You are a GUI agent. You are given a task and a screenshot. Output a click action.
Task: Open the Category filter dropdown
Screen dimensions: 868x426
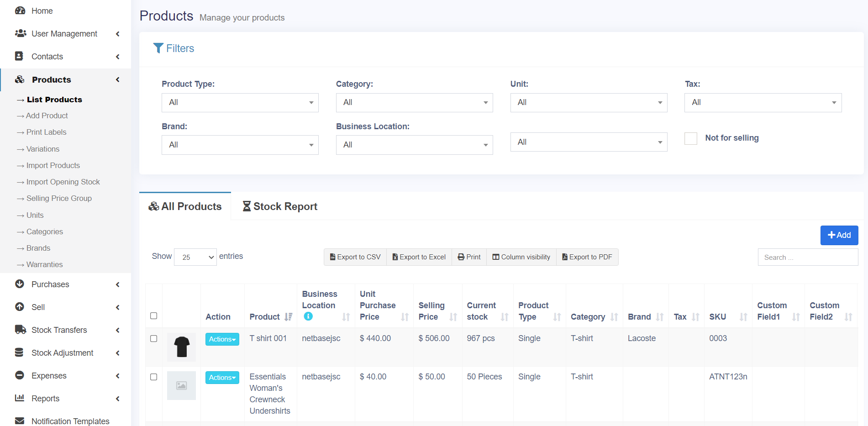tap(414, 103)
